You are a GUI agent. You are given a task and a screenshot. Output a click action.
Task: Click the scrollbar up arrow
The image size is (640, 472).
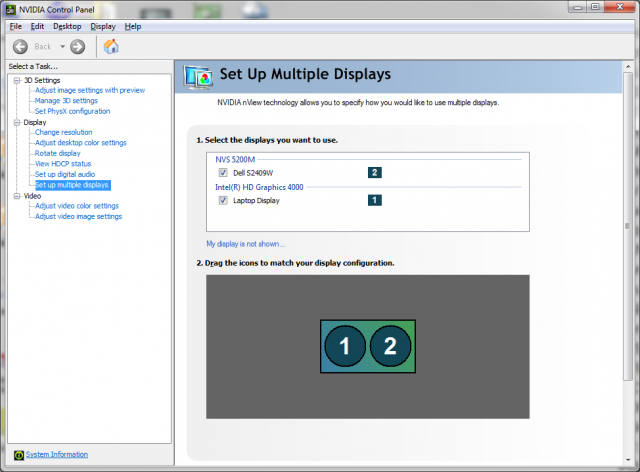pos(628,66)
